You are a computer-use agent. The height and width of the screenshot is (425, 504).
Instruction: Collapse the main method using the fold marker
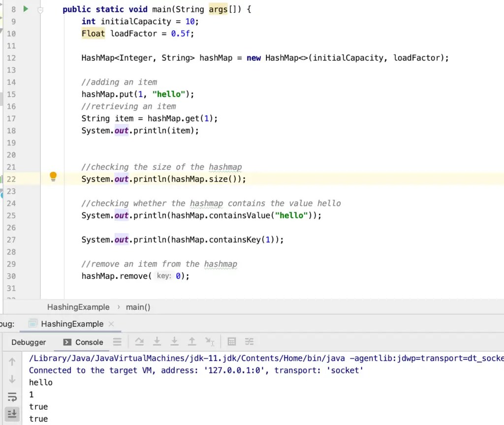point(40,10)
